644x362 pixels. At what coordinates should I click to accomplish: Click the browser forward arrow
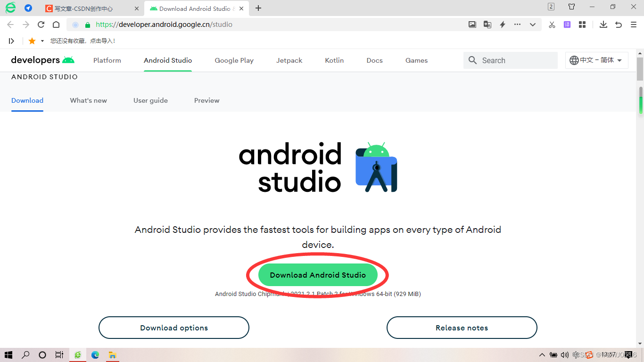(26, 25)
